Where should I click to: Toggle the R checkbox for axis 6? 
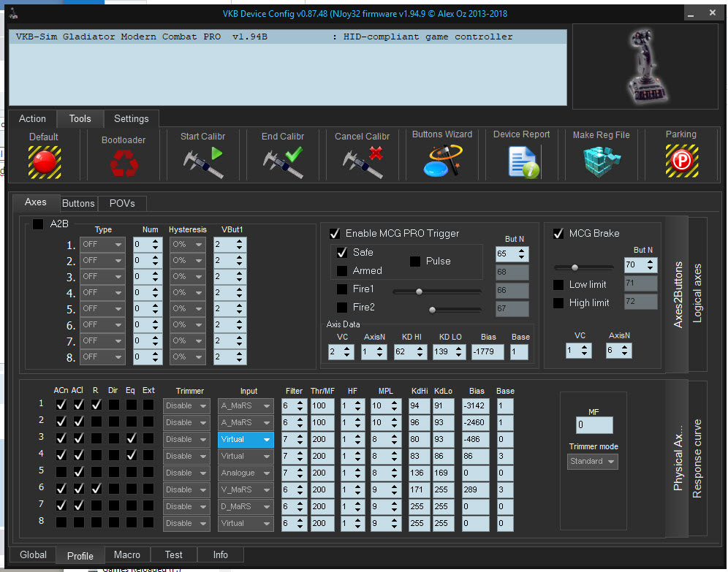[96, 489]
